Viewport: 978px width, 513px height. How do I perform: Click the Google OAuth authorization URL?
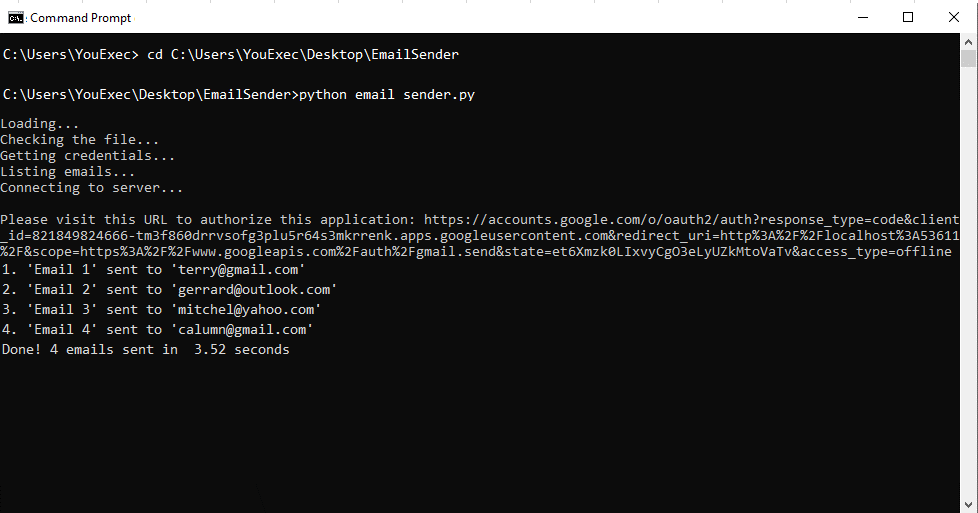[x=480, y=236]
